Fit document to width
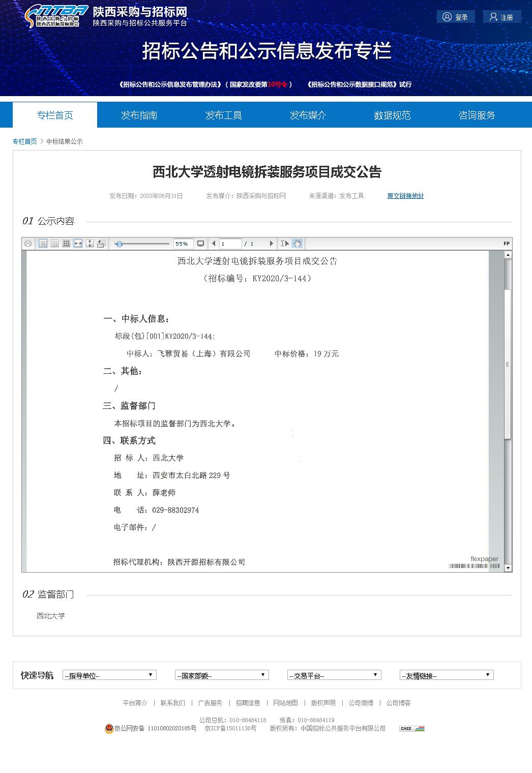 point(78,244)
